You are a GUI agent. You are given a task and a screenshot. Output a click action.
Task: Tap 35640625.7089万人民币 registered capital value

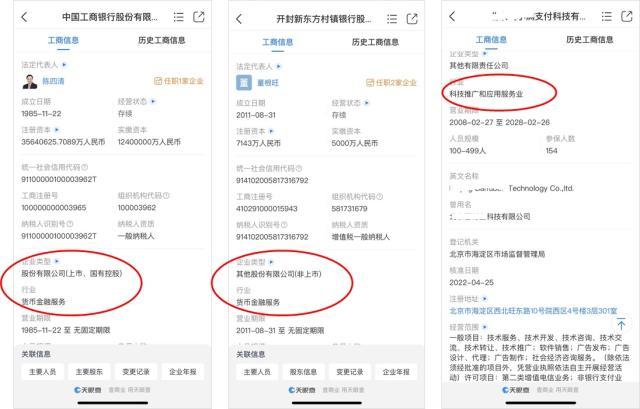click(63, 142)
